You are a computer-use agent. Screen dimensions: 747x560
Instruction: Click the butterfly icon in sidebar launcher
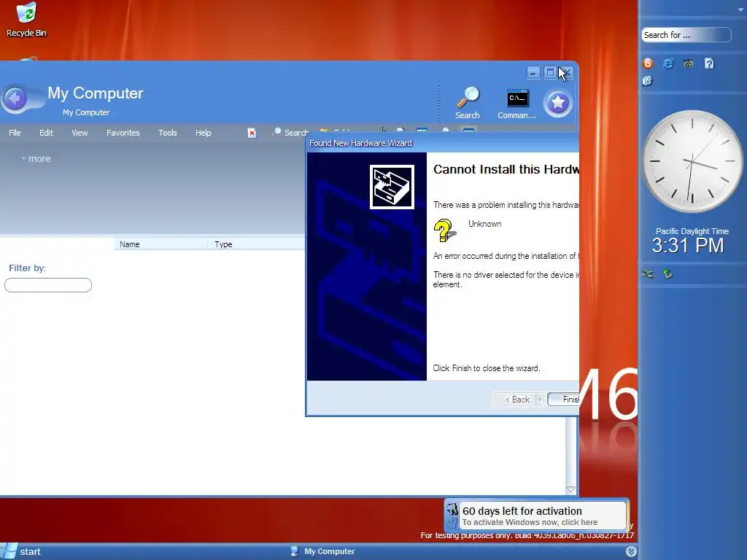(x=689, y=63)
